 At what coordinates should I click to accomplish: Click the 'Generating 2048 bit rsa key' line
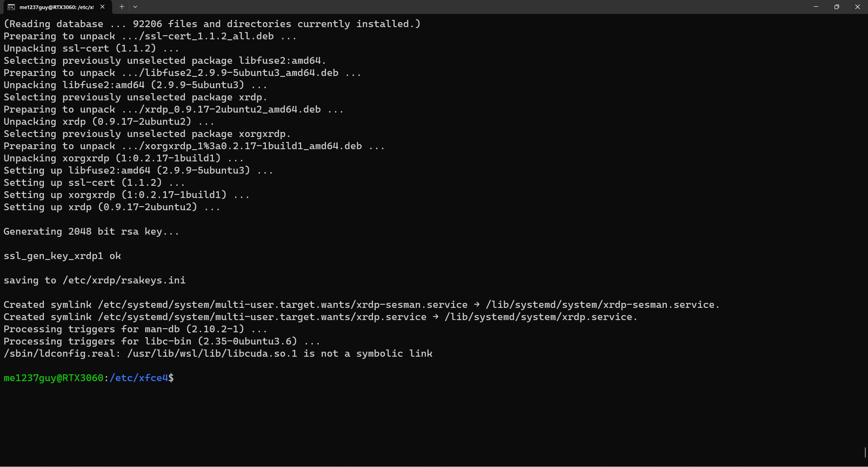91,231
